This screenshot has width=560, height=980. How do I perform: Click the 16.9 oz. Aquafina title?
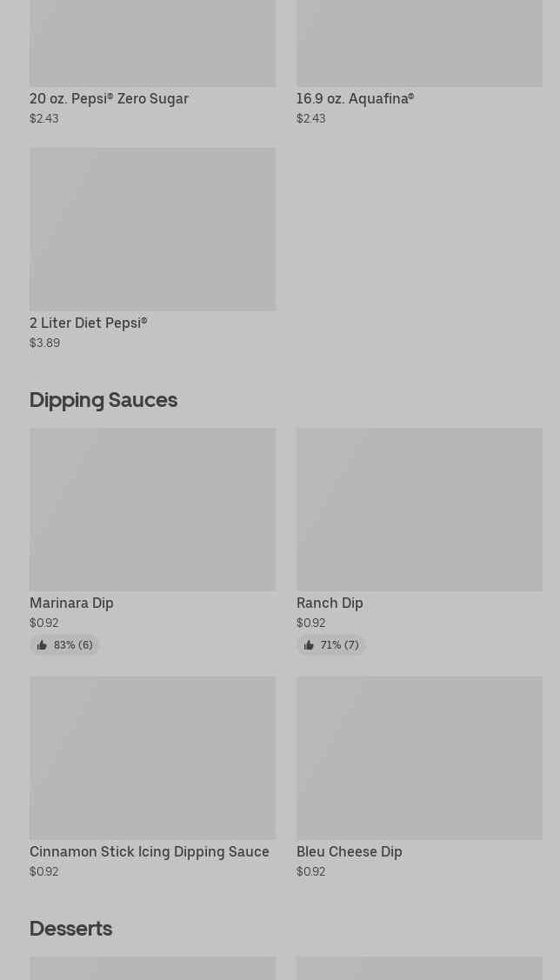(x=355, y=98)
